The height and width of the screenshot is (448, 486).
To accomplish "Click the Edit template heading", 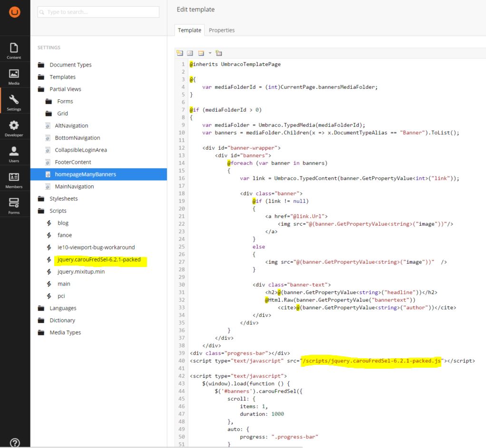I will (195, 10).
